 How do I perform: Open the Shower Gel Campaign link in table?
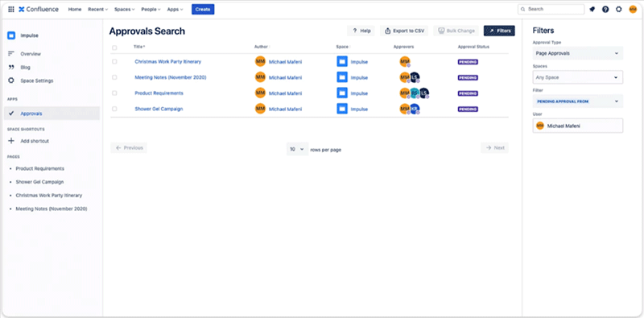(x=159, y=109)
